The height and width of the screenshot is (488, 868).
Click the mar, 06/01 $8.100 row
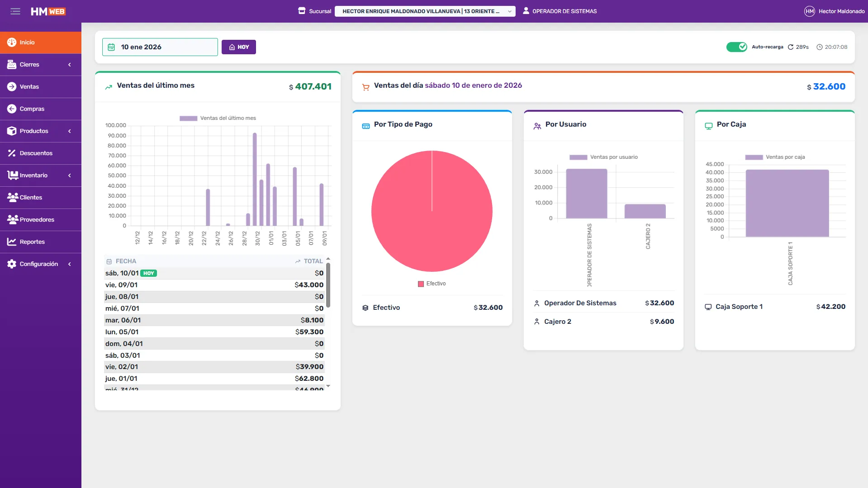click(x=214, y=320)
